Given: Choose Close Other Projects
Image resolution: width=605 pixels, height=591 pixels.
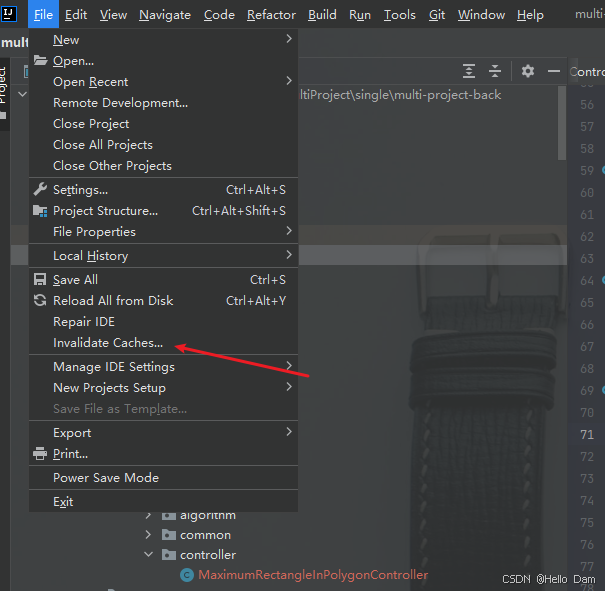Looking at the screenshot, I should (x=163, y=165).
